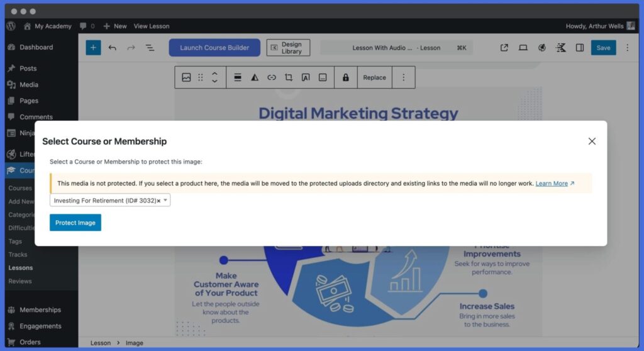The height and width of the screenshot is (351, 644).
Task: Open the New content menu
Action: tap(115, 26)
